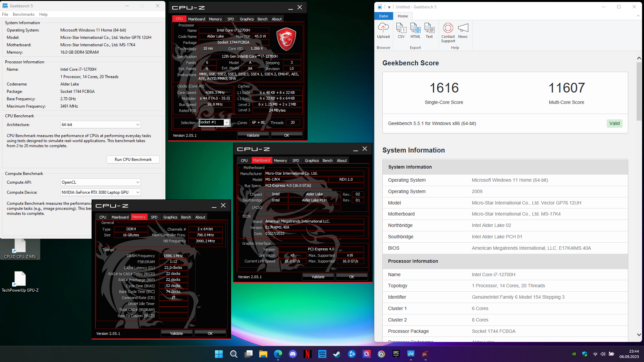Open the Help menu in Geekbench 5
This screenshot has height=362, width=644.
(43, 14)
